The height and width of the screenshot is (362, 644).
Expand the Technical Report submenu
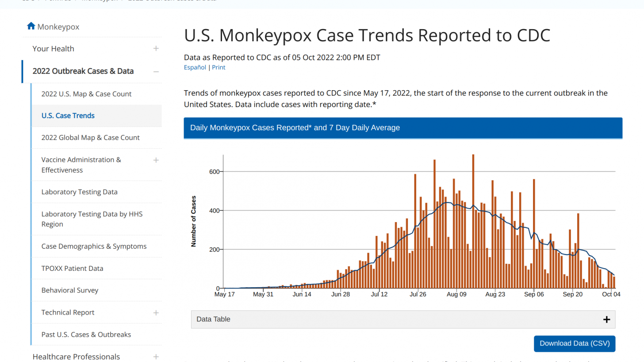156,313
